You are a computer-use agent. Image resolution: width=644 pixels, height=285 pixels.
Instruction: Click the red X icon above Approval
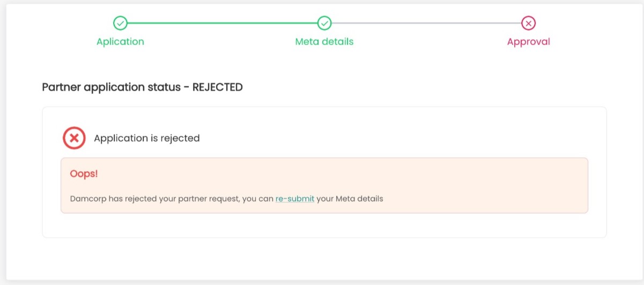[x=529, y=23]
